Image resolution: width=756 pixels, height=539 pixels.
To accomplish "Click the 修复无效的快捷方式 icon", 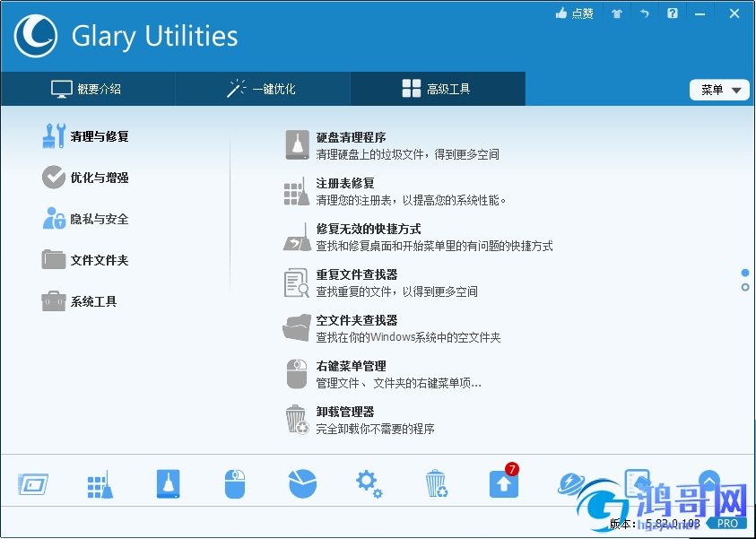I will tap(297, 237).
